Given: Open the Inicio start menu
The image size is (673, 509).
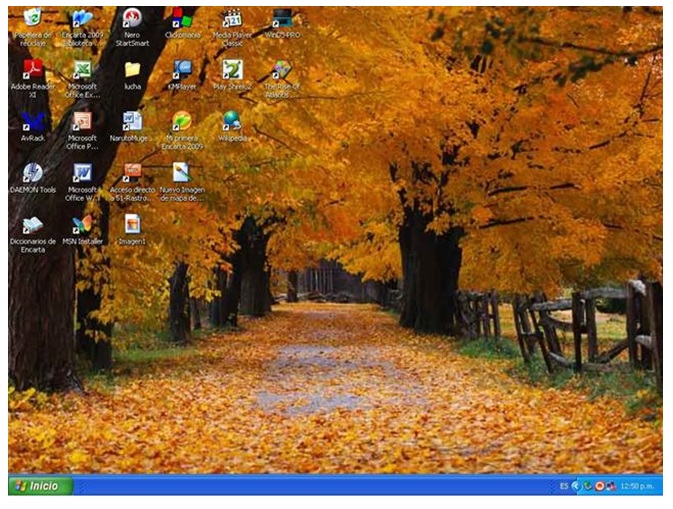Looking at the screenshot, I should tap(40, 486).
